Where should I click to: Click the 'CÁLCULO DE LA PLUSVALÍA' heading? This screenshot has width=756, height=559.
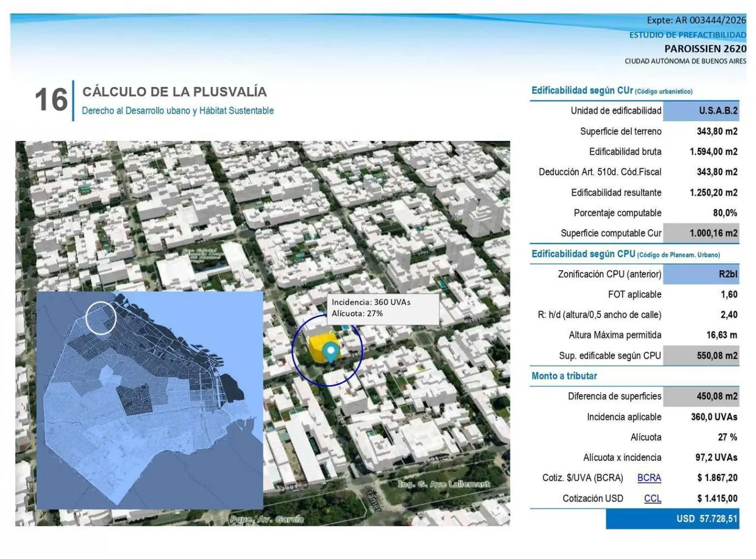175,92
